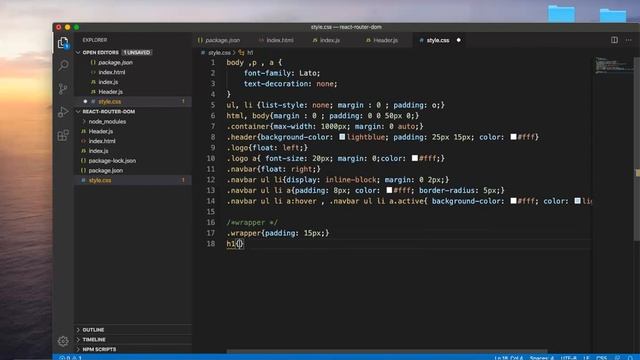The image size is (640, 360).
Task: Select style.css in the project file tree
Action: 100,180
